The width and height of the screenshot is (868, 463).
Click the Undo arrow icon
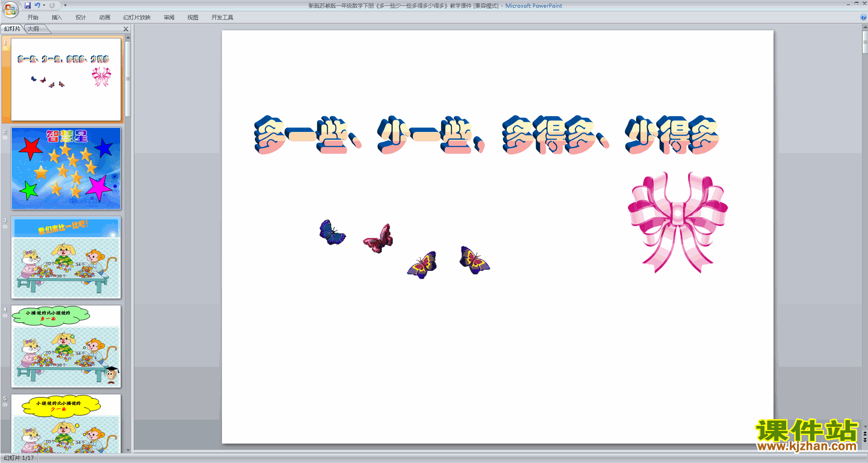click(x=38, y=5)
